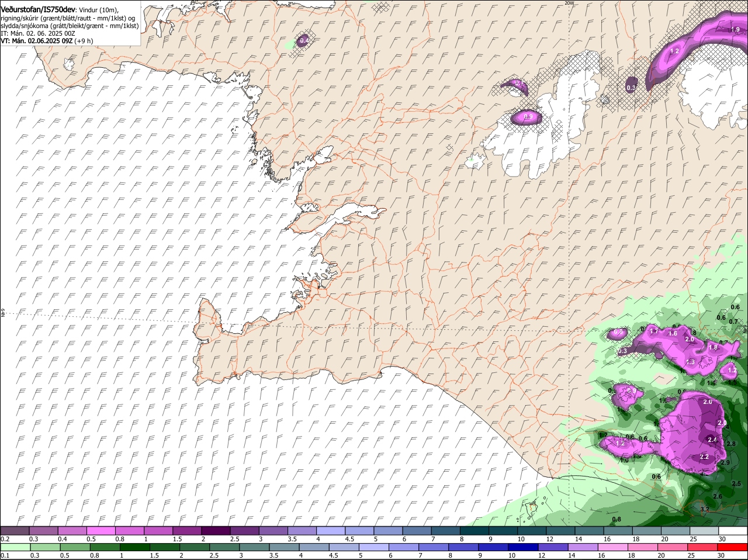Click the light gray 25 swatch in the upper legend
Image resolution: width=748 pixels, height=560 pixels.
pyautogui.click(x=705, y=530)
